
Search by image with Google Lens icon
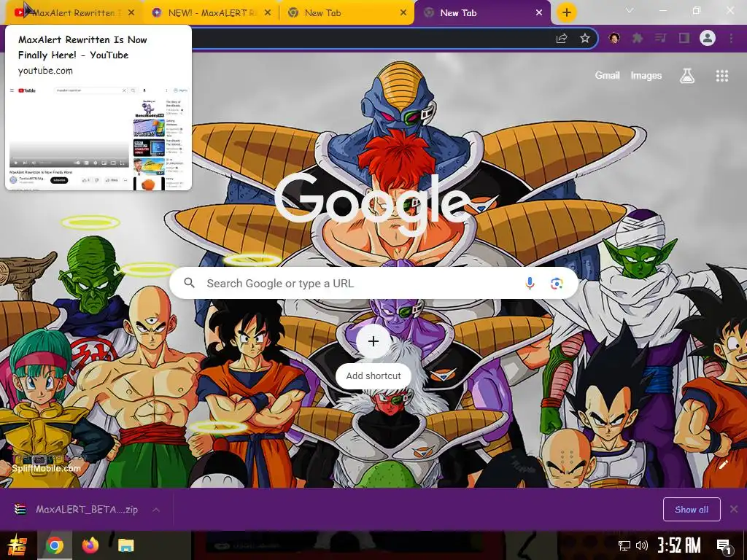click(557, 284)
